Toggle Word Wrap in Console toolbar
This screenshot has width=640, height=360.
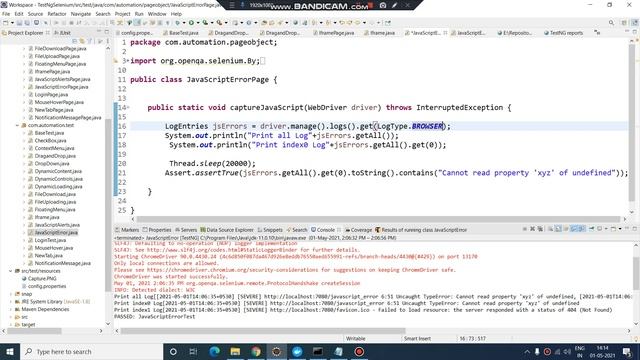pos(566,229)
